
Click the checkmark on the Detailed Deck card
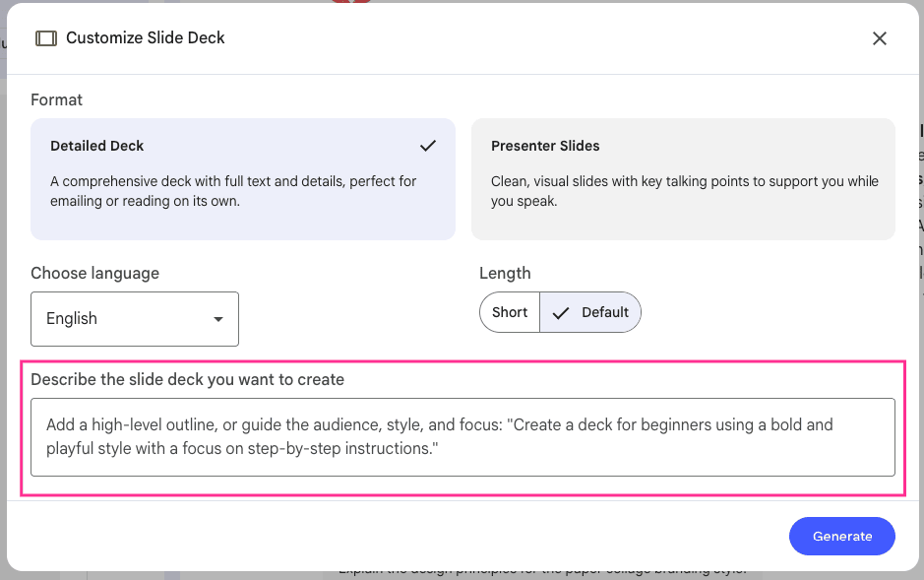pos(428,146)
